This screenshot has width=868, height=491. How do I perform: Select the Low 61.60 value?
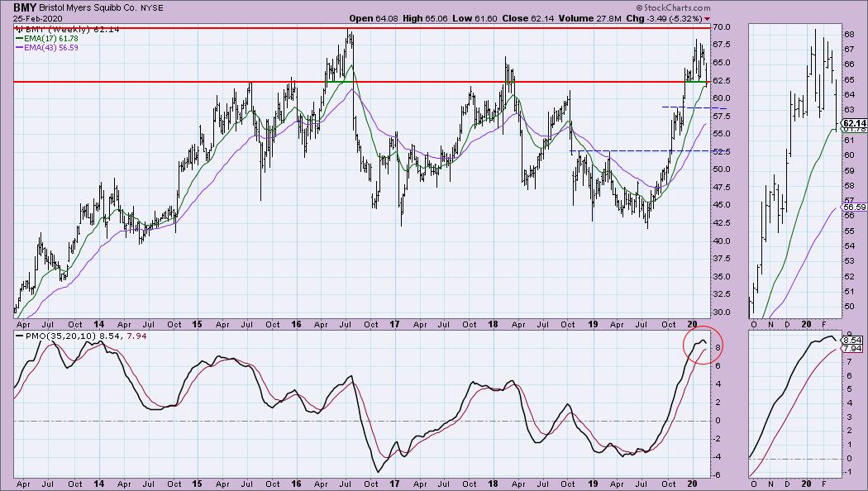point(475,18)
